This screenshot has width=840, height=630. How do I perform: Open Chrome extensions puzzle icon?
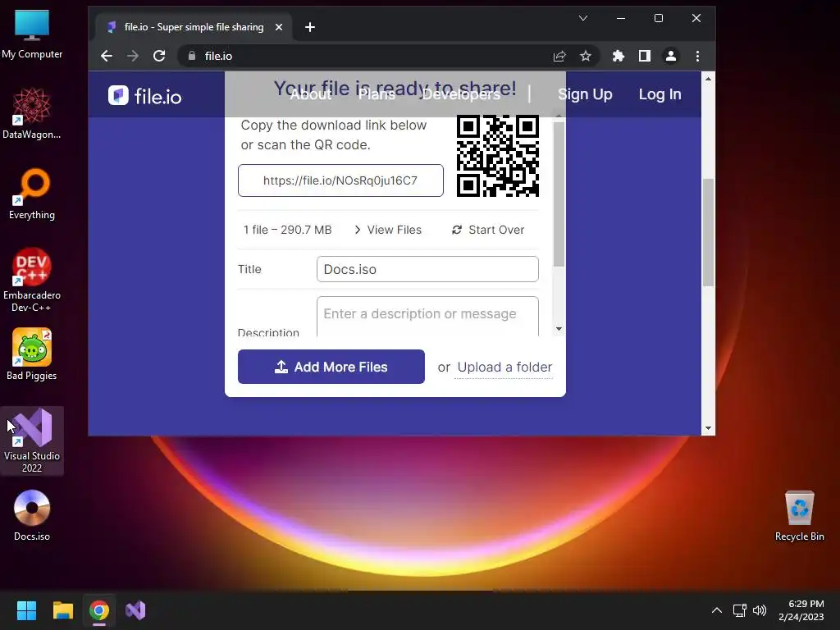pyautogui.click(x=619, y=56)
